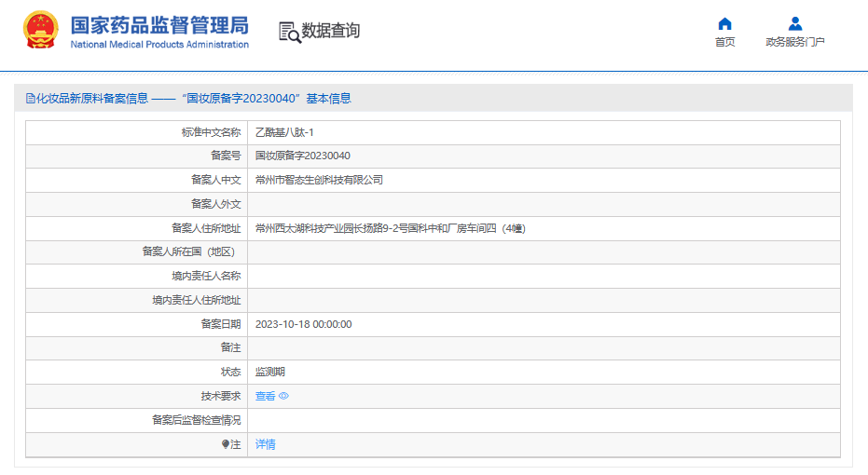Image resolution: width=868 pixels, height=475 pixels.
Task: Click the 备案后监督检查情况 label
Action: [197, 420]
